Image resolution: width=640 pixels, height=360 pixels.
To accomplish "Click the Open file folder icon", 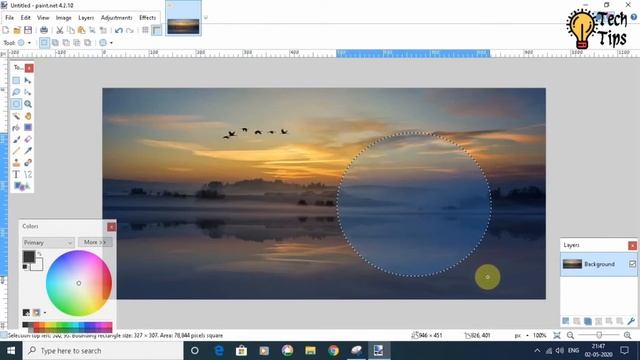I will tap(17, 30).
